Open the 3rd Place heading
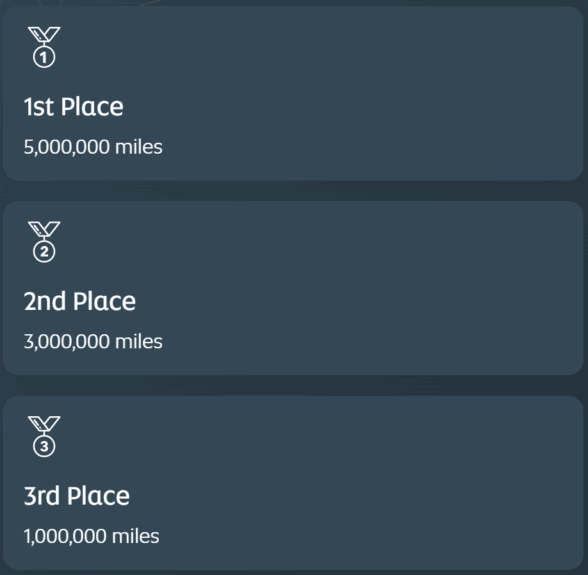Screen dimensions: 588x575 point(76,496)
